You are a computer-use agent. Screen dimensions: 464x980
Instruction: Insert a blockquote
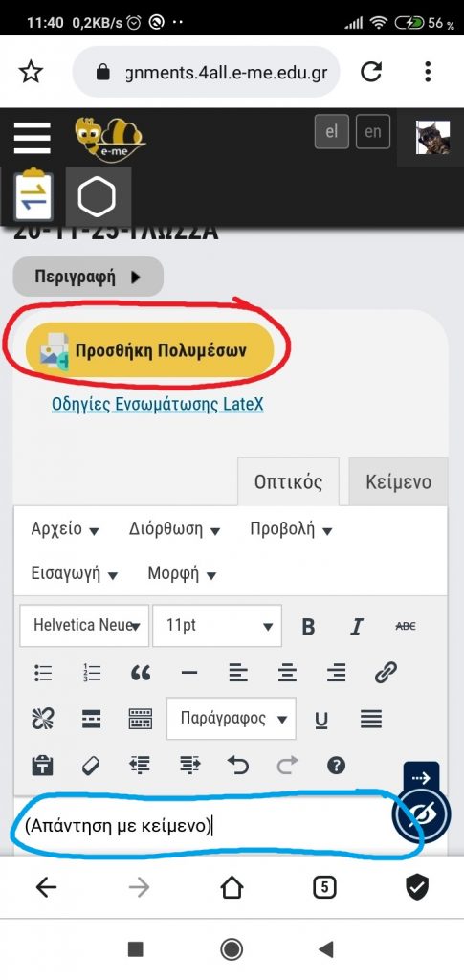[x=141, y=673]
